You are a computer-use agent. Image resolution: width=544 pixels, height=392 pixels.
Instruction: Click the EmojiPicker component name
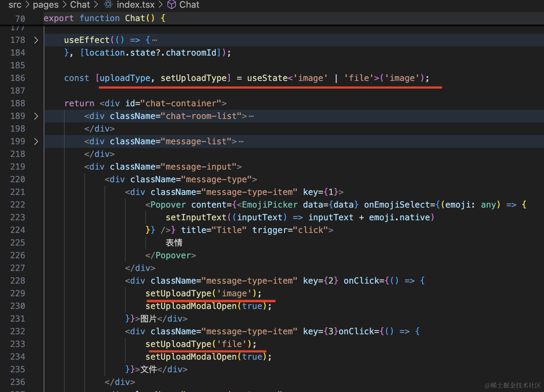coord(270,205)
